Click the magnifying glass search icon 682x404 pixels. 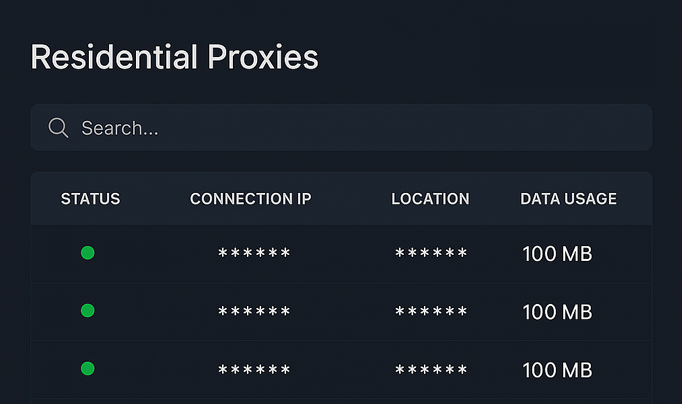(58, 128)
